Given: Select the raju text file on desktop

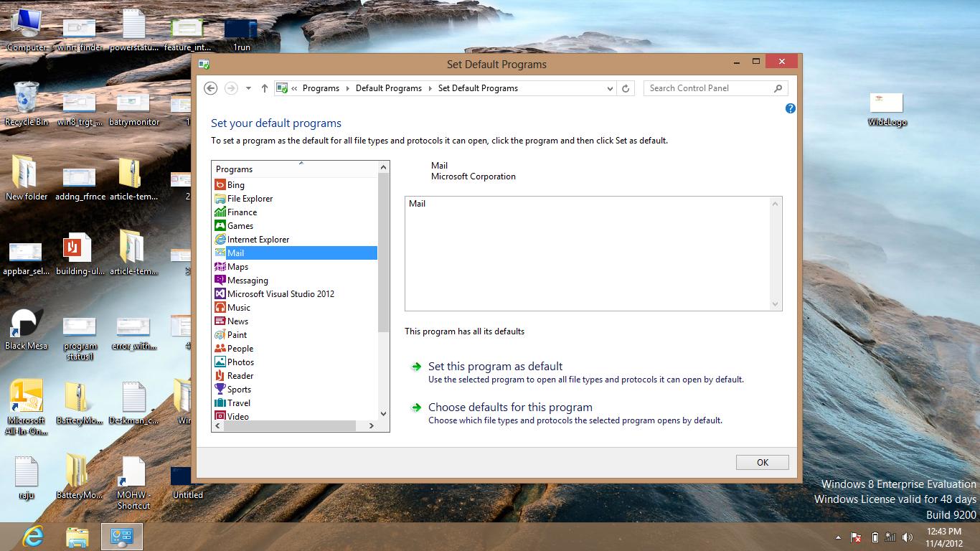Looking at the screenshot, I should pyautogui.click(x=27, y=478).
